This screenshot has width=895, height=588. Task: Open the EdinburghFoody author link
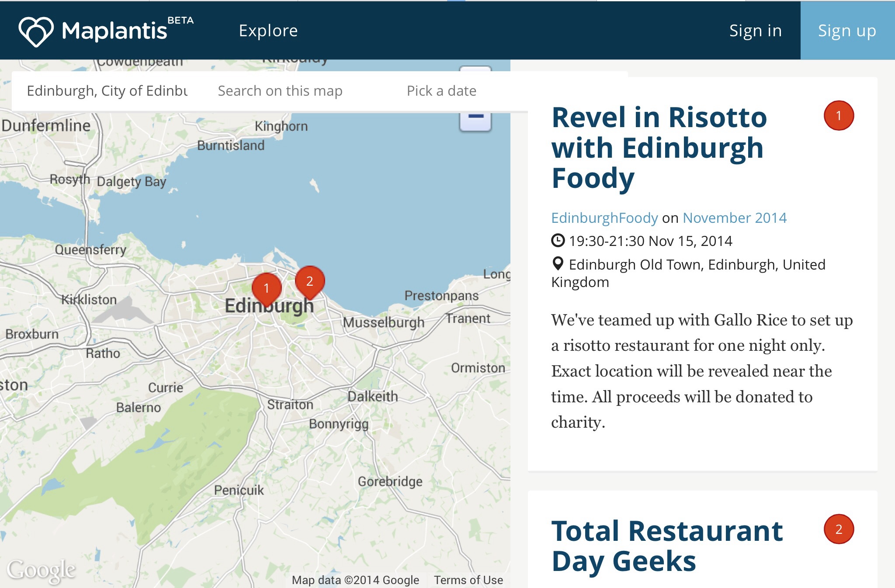(604, 218)
